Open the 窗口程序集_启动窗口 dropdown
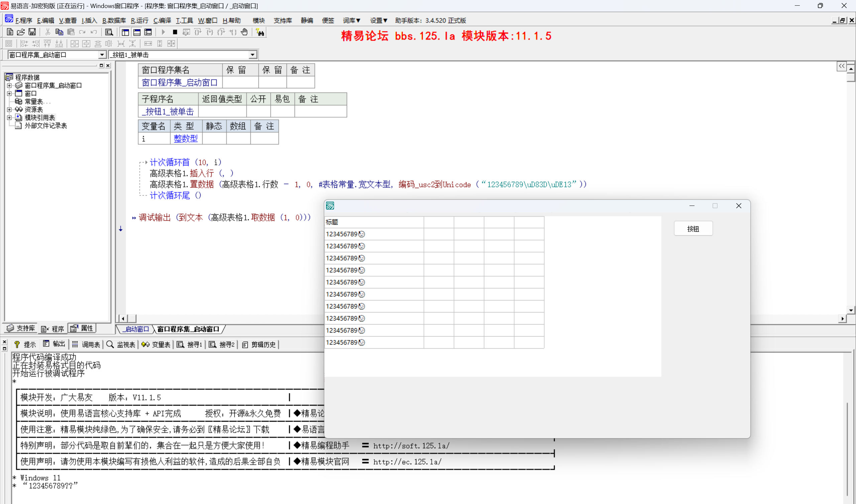This screenshot has width=856, height=504. [102, 55]
